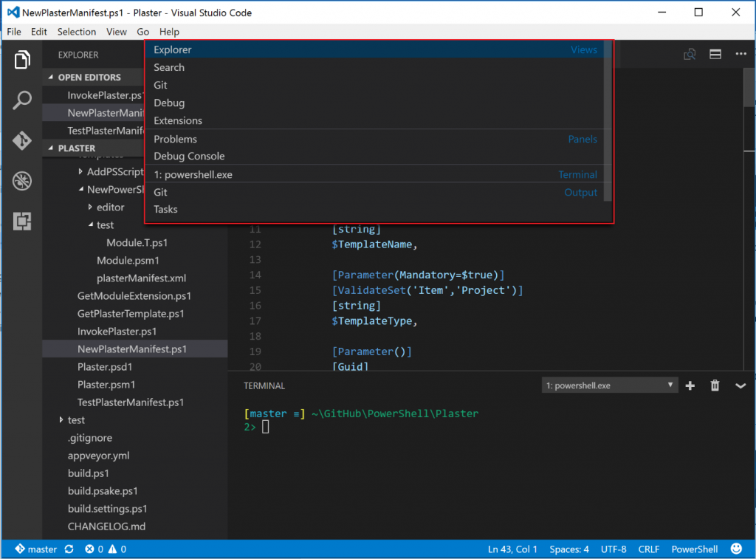Open the Selection menu
The width and height of the screenshot is (756, 559).
click(x=77, y=32)
